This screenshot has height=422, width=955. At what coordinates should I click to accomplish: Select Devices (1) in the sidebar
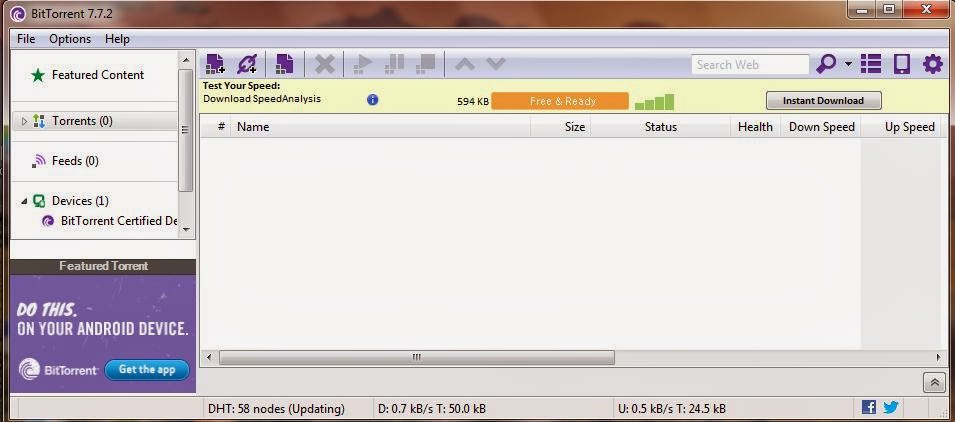pyautogui.click(x=80, y=200)
